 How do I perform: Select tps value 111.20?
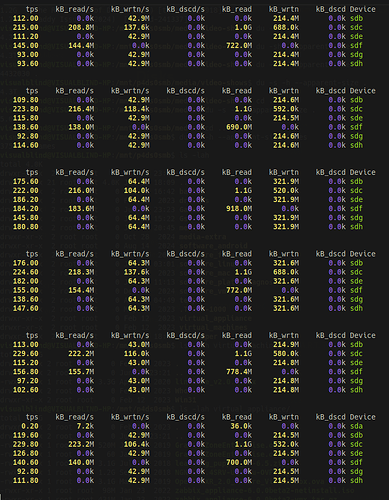26,37
